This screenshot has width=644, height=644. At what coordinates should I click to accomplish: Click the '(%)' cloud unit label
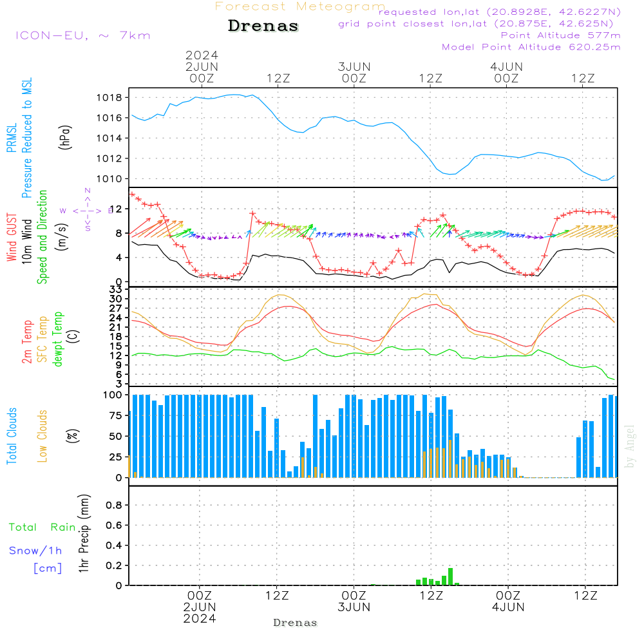(x=72, y=436)
